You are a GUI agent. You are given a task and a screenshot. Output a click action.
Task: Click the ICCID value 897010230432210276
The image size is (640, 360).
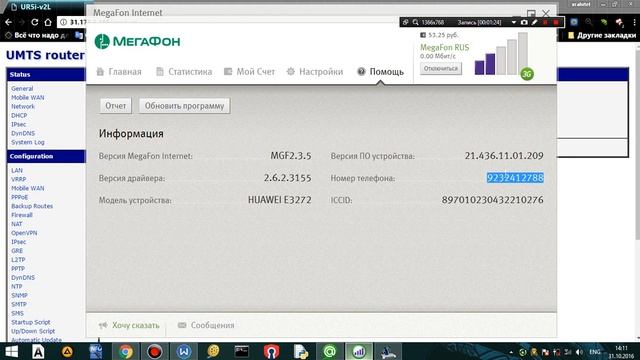(492, 200)
